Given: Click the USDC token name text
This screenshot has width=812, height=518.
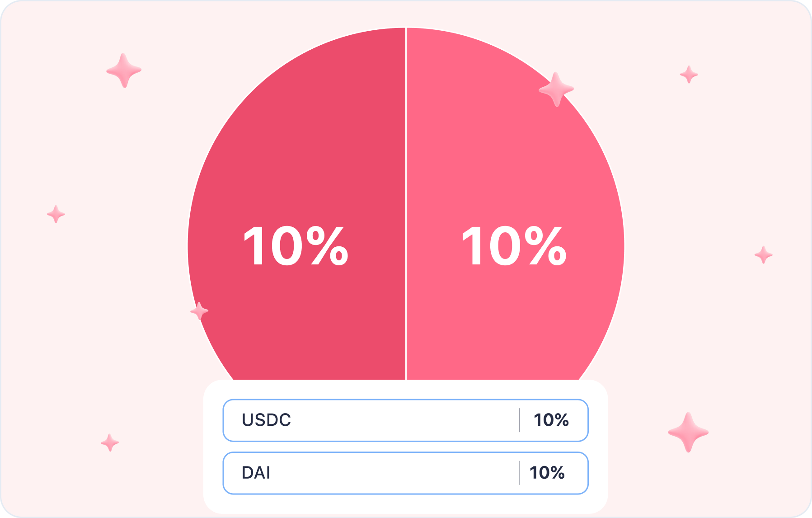Looking at the screenshot, I should (x=267, y=420).
